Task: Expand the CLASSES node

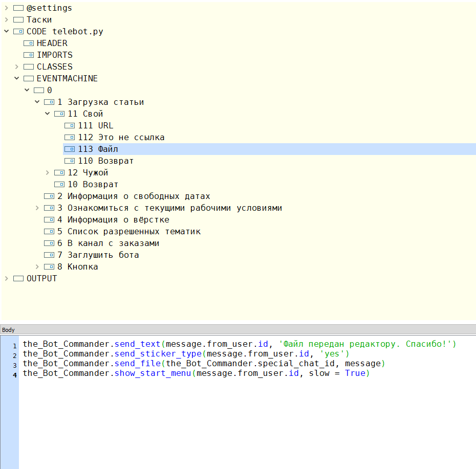Action: (x=17, y=66)
